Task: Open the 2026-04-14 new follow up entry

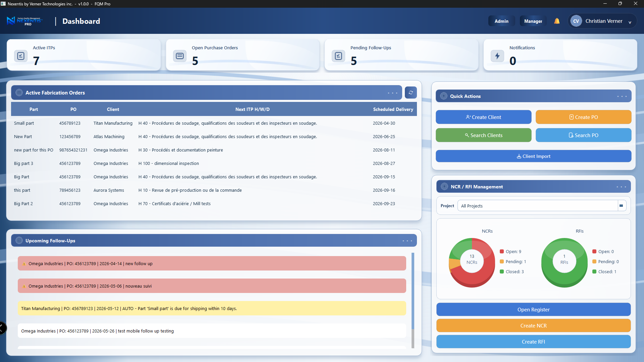Action: pos(212,263)
